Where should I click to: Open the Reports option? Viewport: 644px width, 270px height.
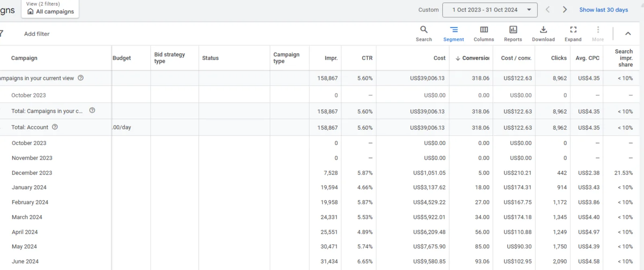coord(513,33)
